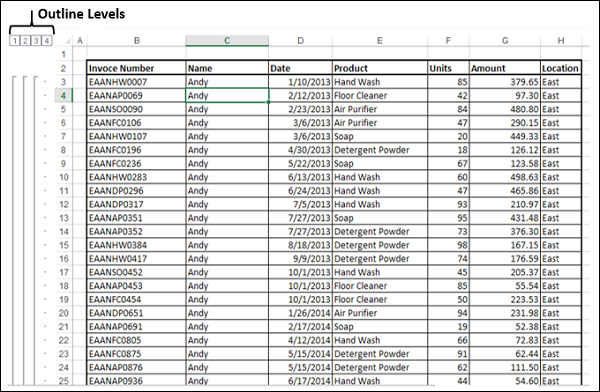Screen dimensions: 600x392
Task: Select row 4 header
Action: click(64, 95)
